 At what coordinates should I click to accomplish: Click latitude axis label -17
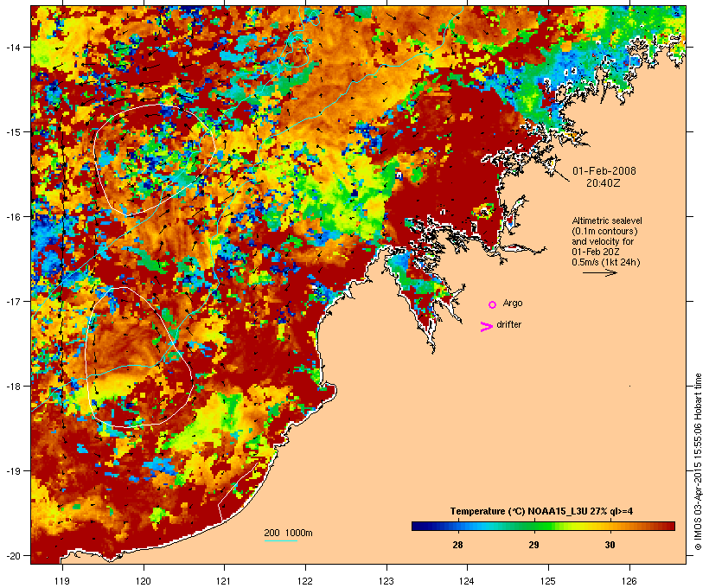point(13,301)
